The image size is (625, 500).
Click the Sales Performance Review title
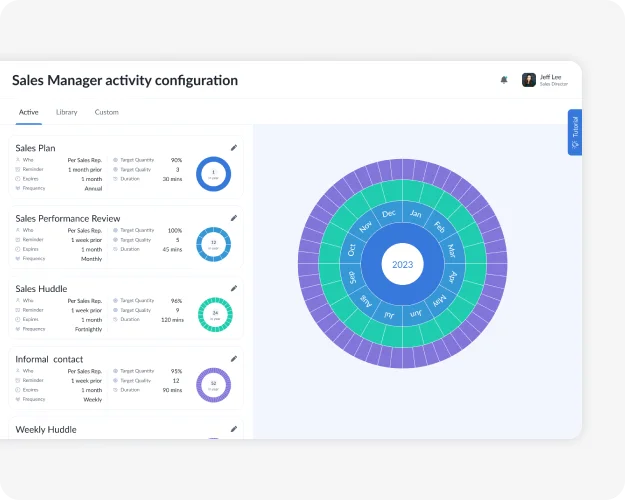point(68,218)
